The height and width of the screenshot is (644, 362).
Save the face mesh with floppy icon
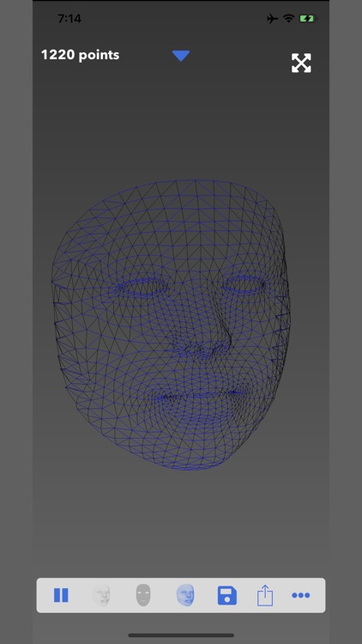(227, 595)
